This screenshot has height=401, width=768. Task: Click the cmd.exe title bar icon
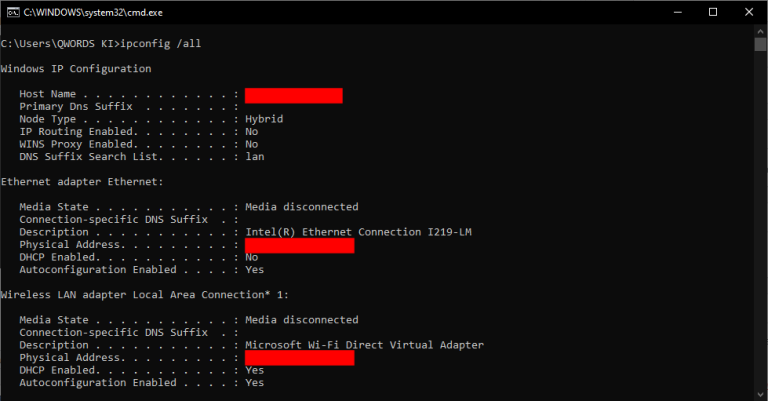click(12, 12)
